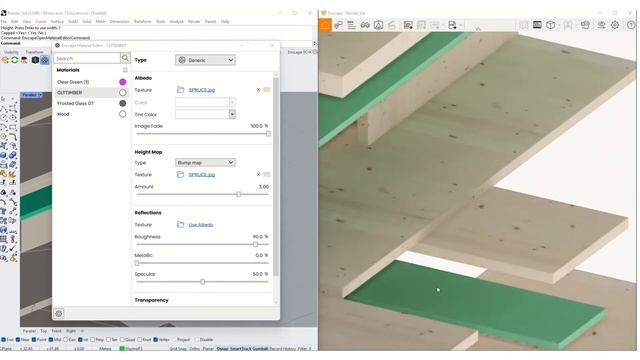Click the Height Map Amount slider handle

(x=239, y=194)
